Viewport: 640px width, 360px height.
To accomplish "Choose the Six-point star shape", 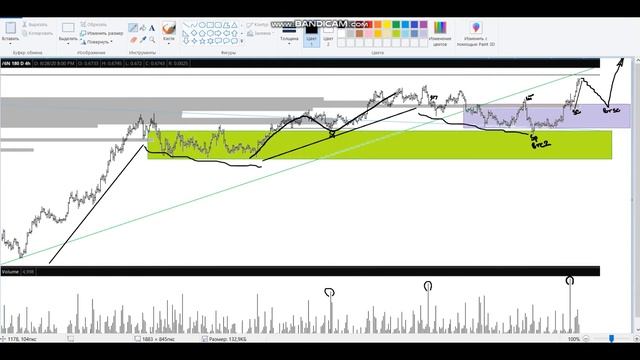I will pyautogui.click(x=210, y=41).
